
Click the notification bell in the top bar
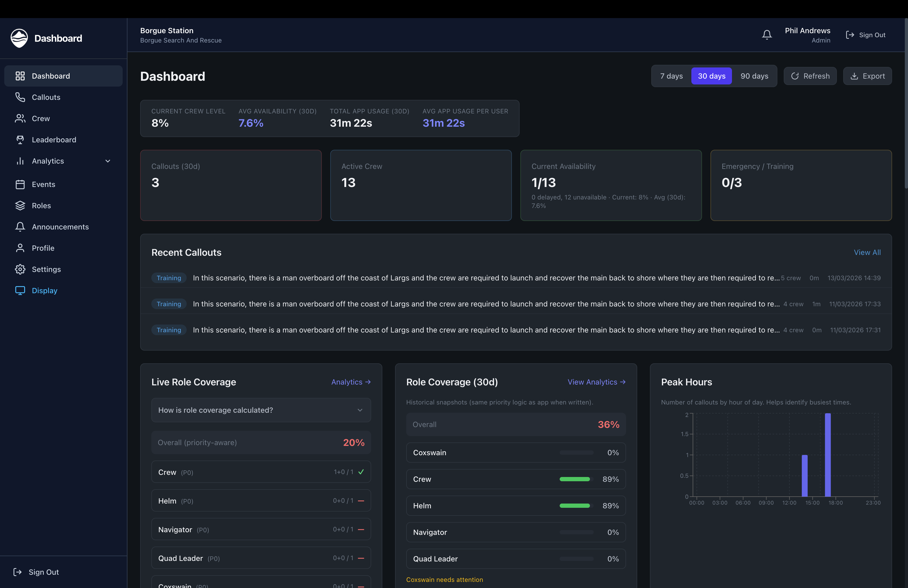coord(767,34)
